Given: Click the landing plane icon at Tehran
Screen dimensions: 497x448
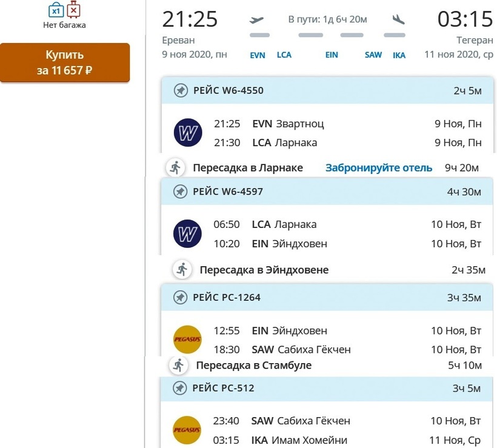Looking at the screenshot, I should (398, 19).
